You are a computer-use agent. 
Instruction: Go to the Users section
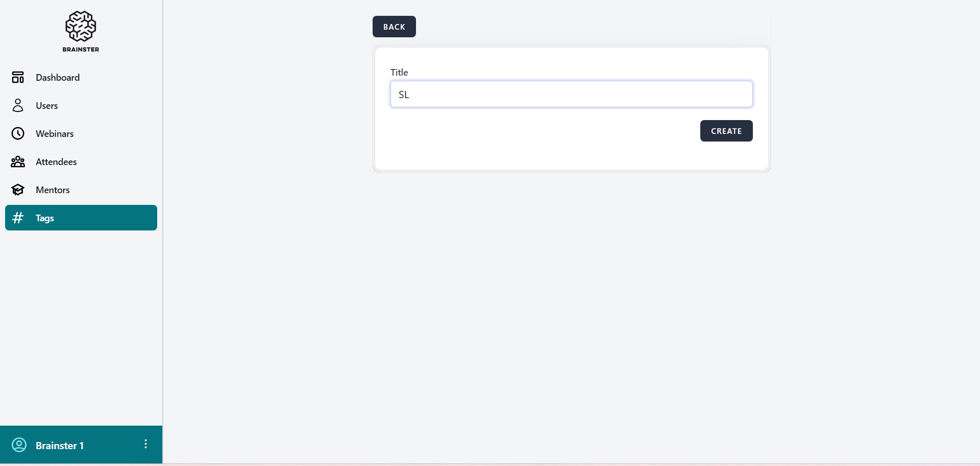click(47, 106)
